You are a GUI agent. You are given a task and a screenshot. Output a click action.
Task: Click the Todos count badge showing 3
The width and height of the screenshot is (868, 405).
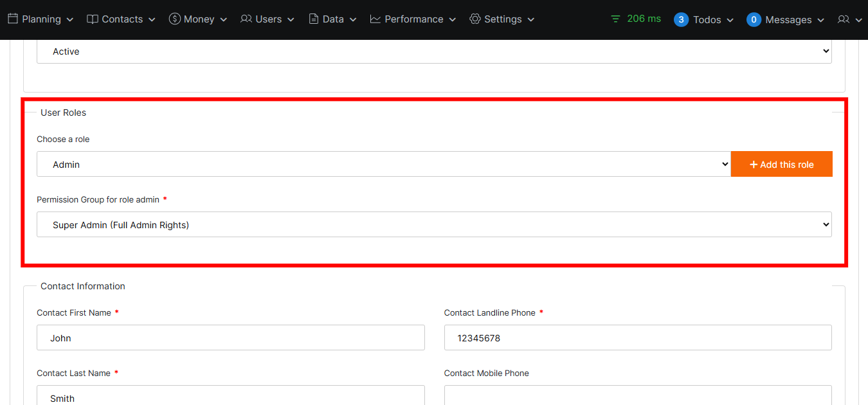click(681, 20)
